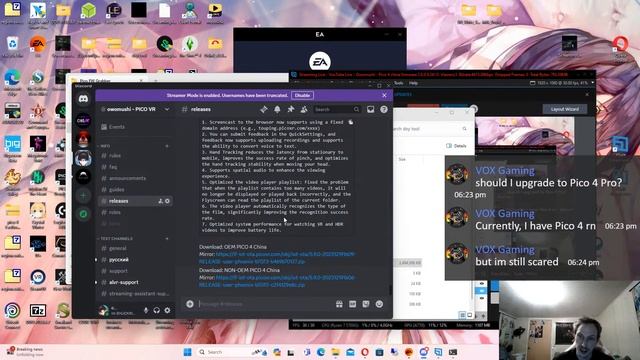Focus the Discord search field
The image size is (640, 360).
337,109
